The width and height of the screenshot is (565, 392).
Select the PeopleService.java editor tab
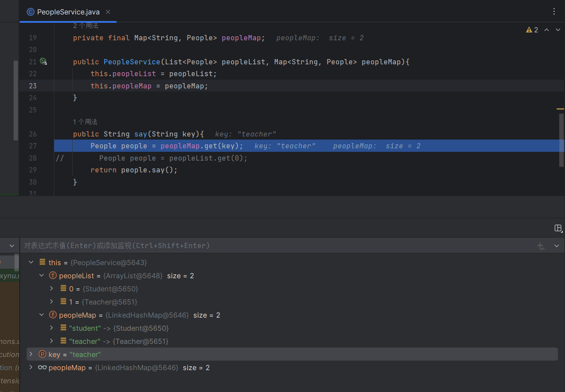[x=67, y=12]
